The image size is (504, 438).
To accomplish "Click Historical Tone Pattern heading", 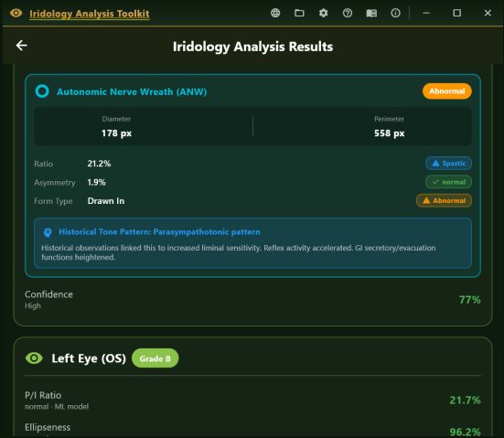I will click(x=159, y=231).
